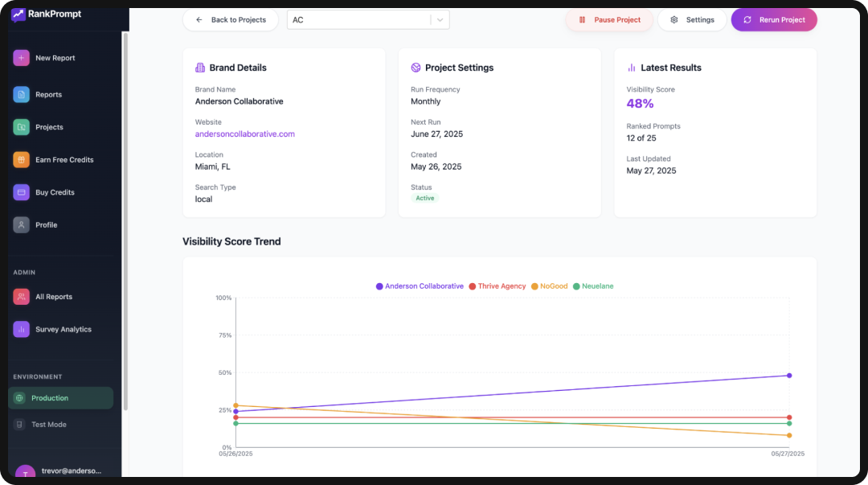Select the Survey Analytics icon
Viewport: 868px width, 485px height.
[19, 329]
